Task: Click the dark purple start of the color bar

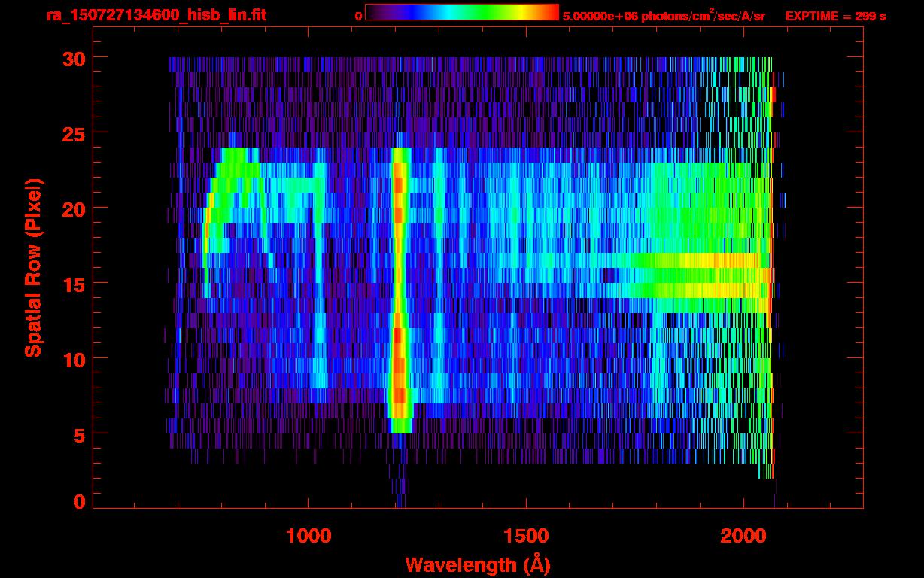Action: [x=374, y=12]
